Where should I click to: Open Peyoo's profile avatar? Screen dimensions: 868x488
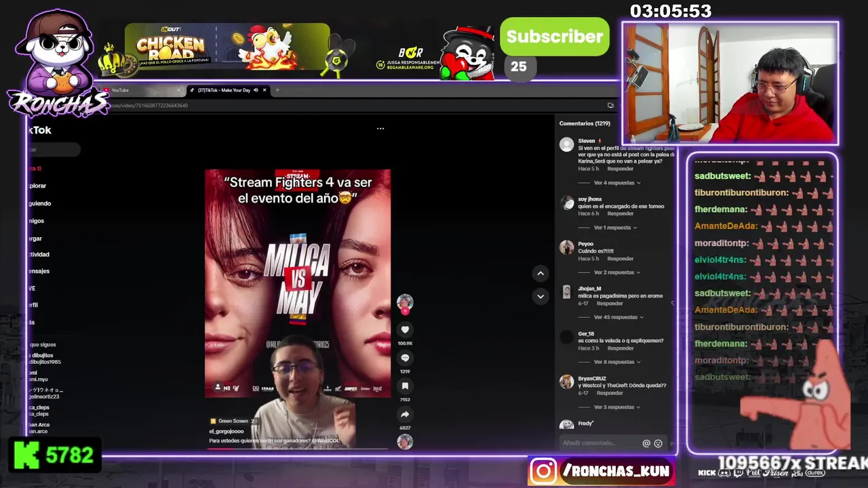pos(566,247)
